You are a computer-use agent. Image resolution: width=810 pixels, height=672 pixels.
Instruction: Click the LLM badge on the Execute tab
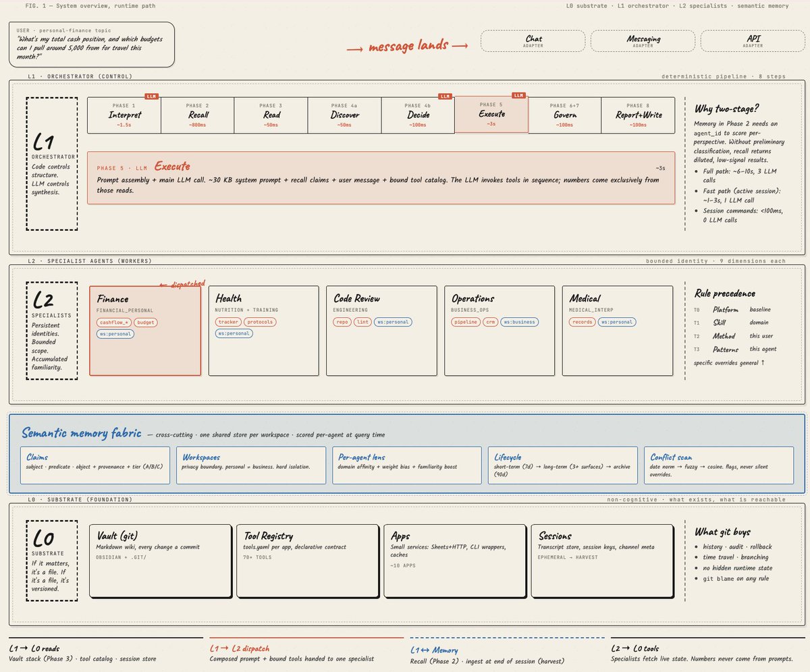pos(518,95)
